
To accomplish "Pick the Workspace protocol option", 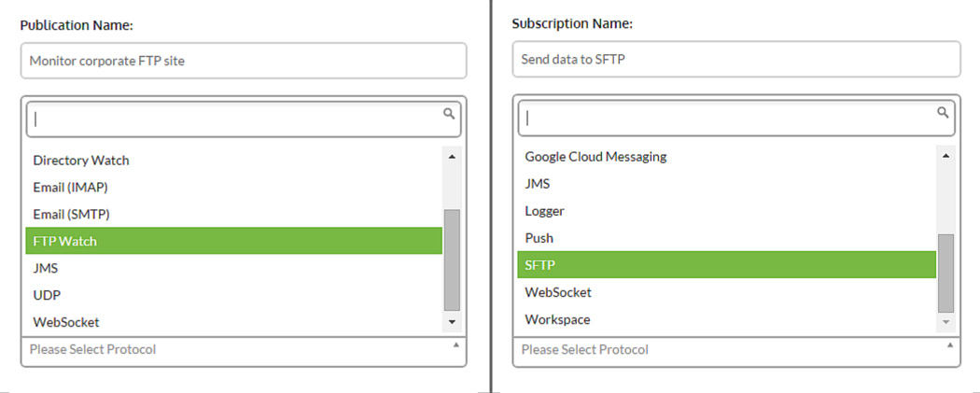I will tap(727, 319).
